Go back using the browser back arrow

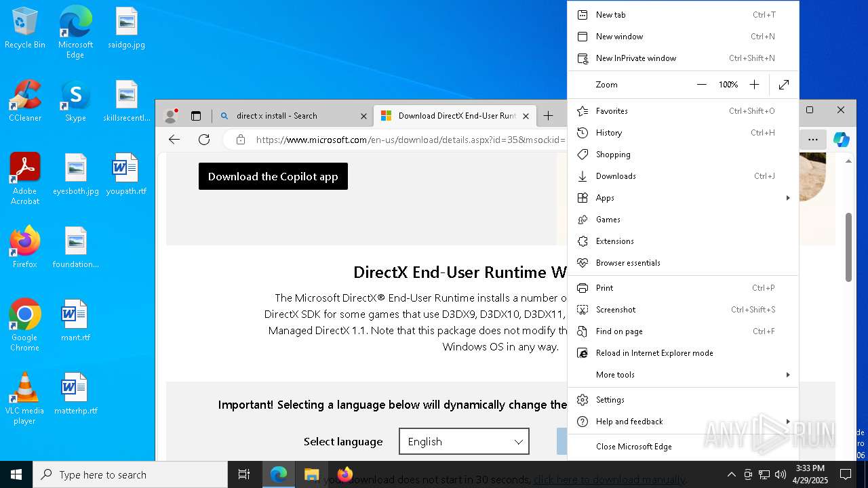(x=174, y=140)
